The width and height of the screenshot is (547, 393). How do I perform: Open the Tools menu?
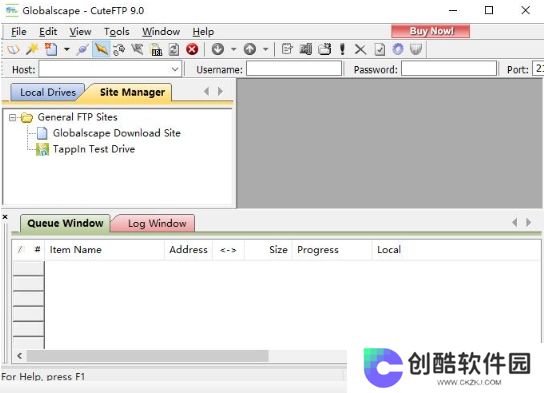click(117, 32)
